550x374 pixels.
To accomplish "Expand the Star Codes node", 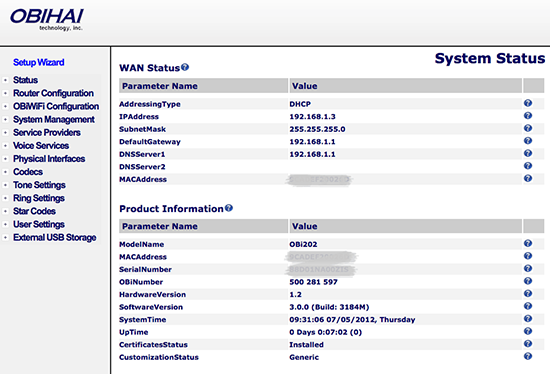I will tap(5, 211).
